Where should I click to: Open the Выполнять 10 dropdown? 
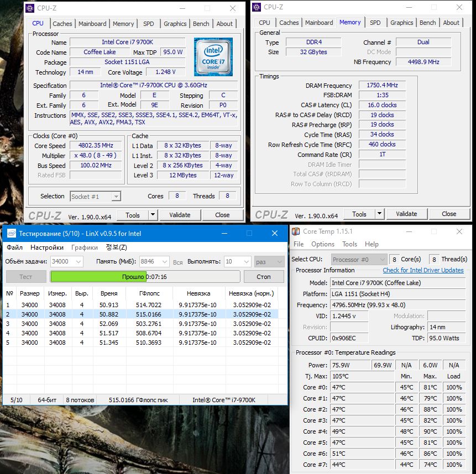coord(238,261)
